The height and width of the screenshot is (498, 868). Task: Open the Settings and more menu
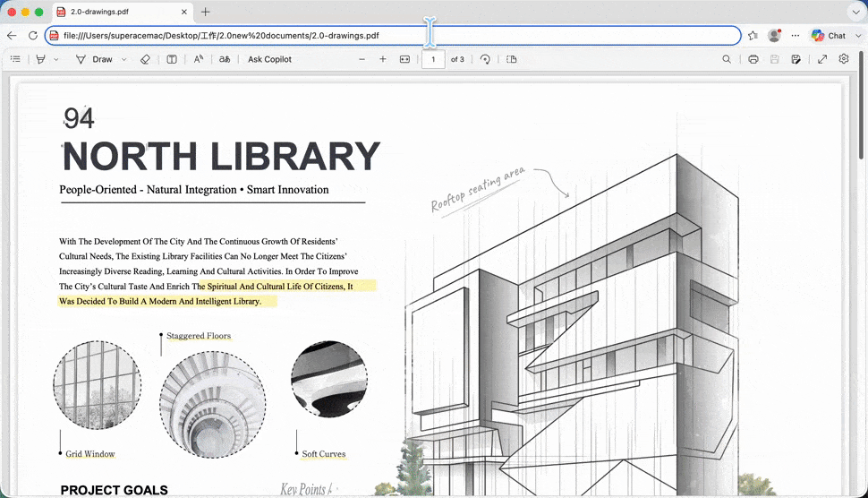796,36
